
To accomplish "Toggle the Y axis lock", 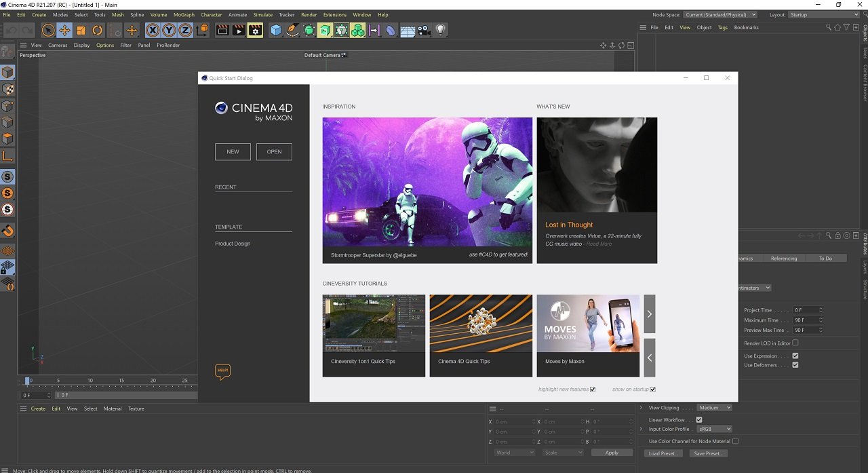I will pos(169,30).
